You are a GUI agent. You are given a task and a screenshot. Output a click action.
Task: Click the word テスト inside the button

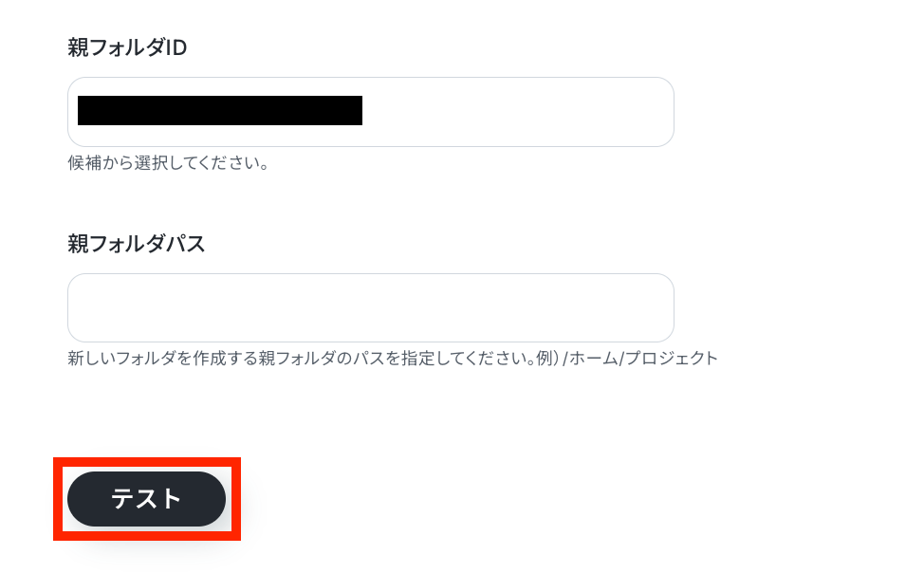click(x=146, y=499)
